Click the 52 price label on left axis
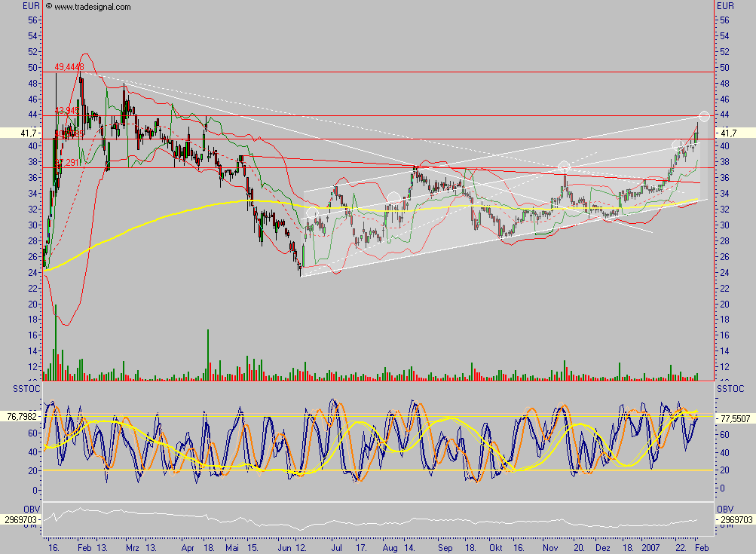Screen dimensions: 756x554 (x=32, y=51)
